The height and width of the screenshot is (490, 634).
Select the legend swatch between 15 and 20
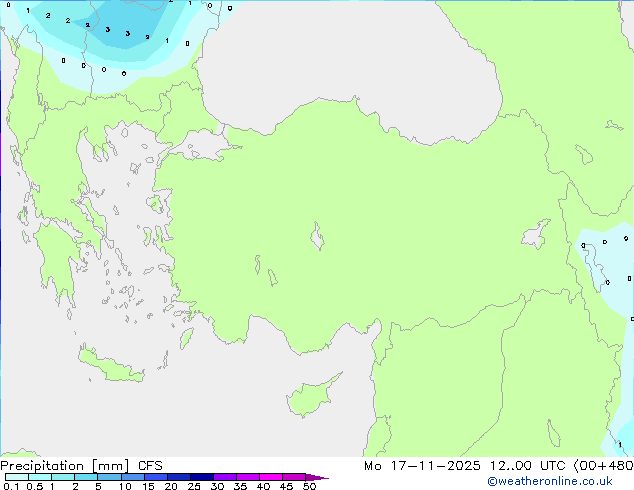156,477
